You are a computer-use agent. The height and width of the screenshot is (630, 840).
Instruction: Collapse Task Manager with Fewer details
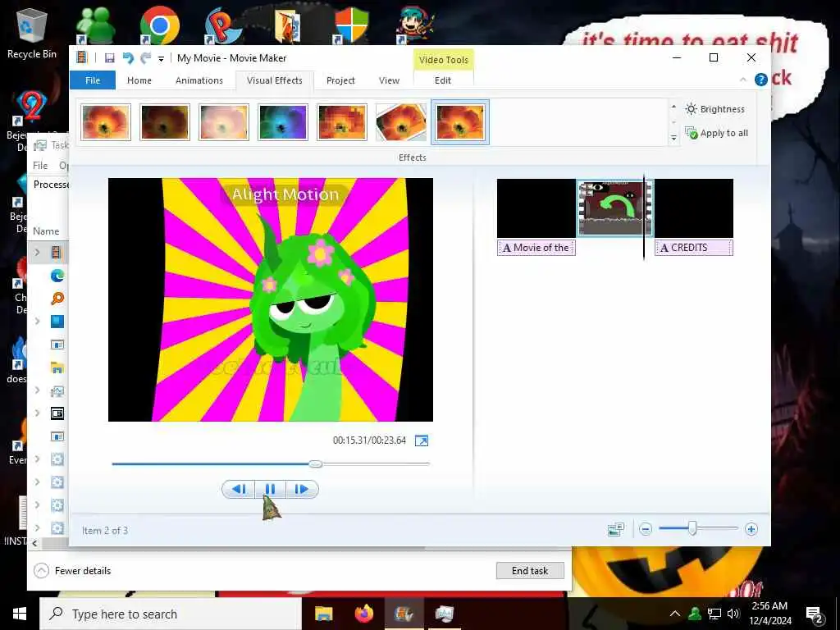tap(73, 571)
